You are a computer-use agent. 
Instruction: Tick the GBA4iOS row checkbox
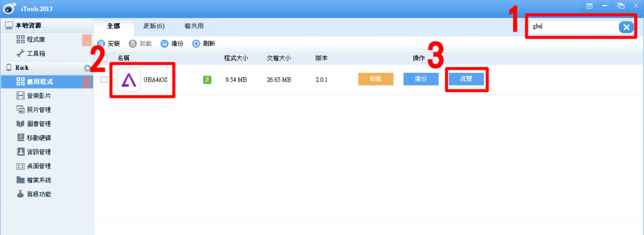coord(104,80)
